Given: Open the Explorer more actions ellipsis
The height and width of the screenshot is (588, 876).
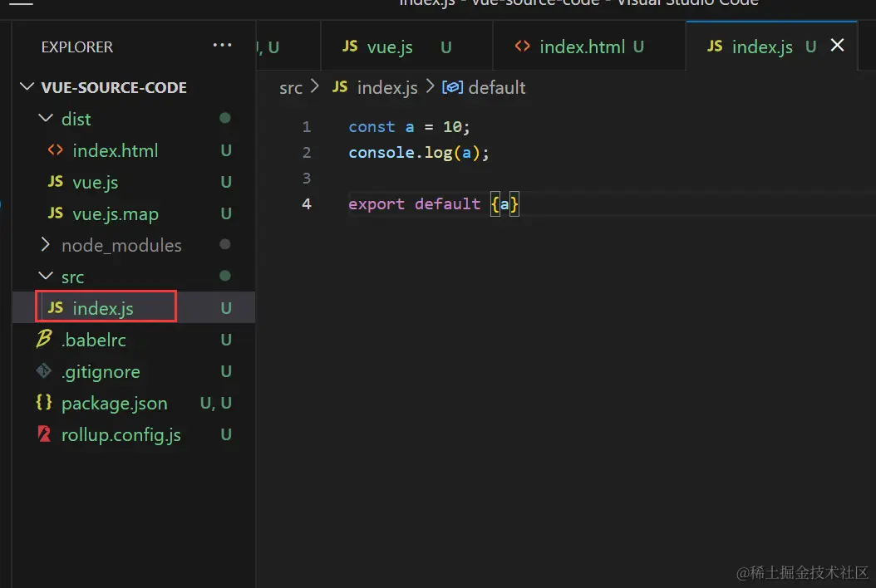Looking at the screenshot, I should point(222,45).
